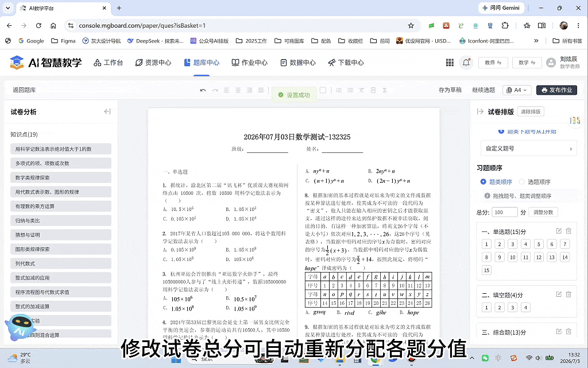Delete the 综合题 section
This screenshot has width=588, height=368.
tap(568, 332)
